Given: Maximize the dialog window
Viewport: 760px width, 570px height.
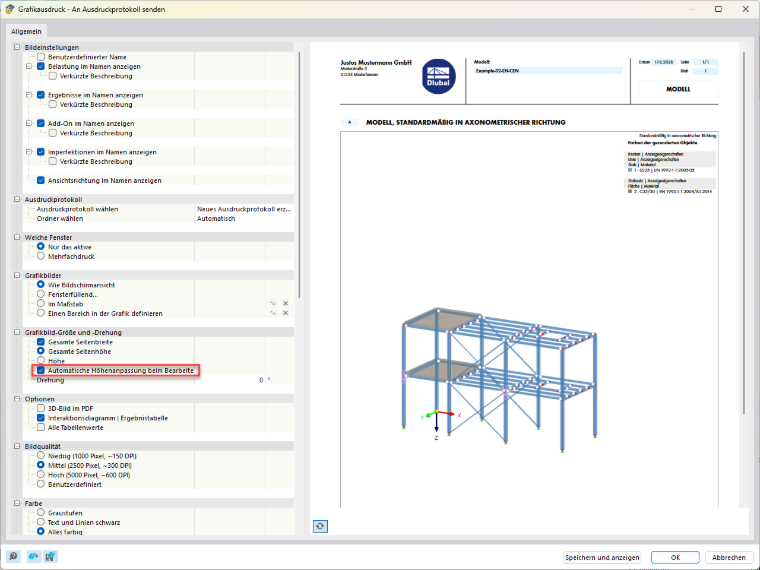Looking at the screenshot, I should tap(718, 9).
